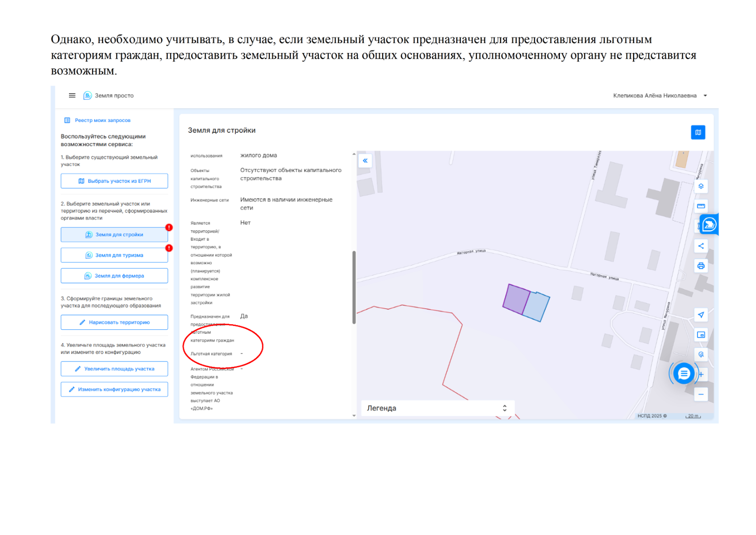Expand the Легенда panel
The width and height of the screenshot is (756, 535).
(x=504, y=408)
